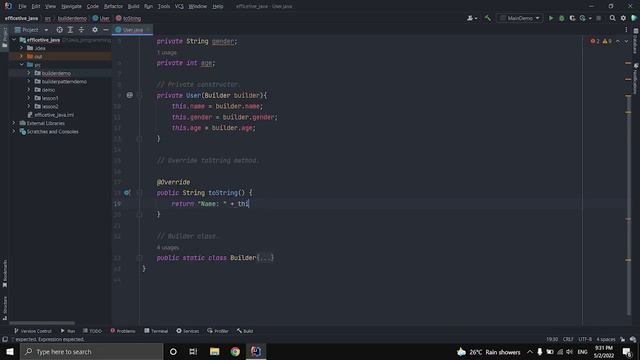This screenshot has height=360, width=640.
Task: Toggle Database tool window on right stripe
Action: 636,41
